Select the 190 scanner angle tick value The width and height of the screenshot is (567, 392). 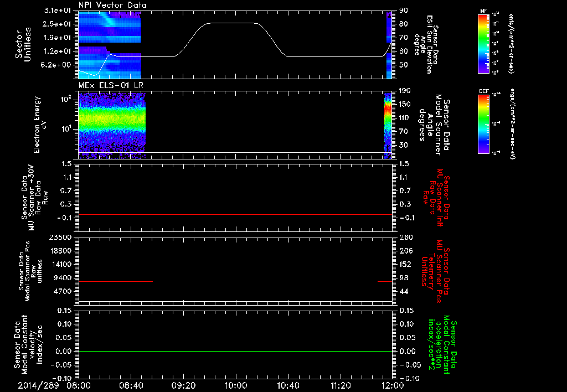coord(405,91)
